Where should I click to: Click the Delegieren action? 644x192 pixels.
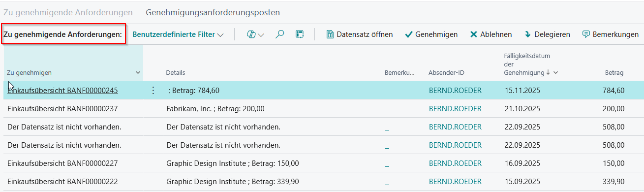[547, 34]
